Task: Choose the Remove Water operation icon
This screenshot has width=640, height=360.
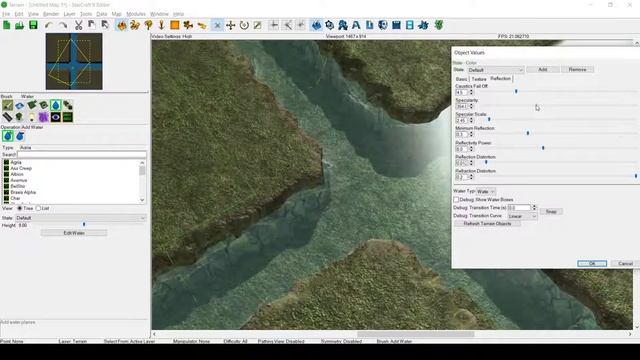Action: click(20, 136)
